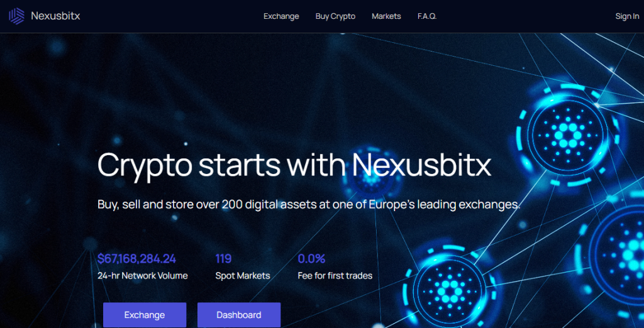Click the 119 spot markets number
Screen dimensions: 644x328
click(x=223, y=259)
